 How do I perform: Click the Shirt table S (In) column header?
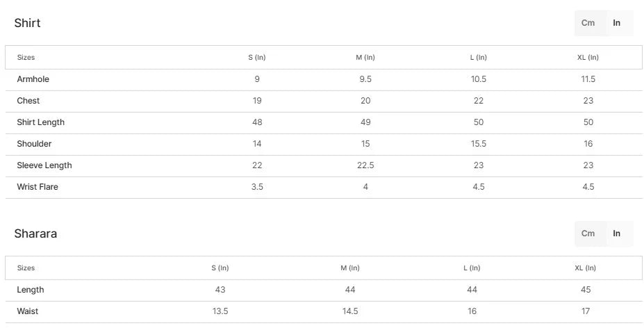click(257, 58)
